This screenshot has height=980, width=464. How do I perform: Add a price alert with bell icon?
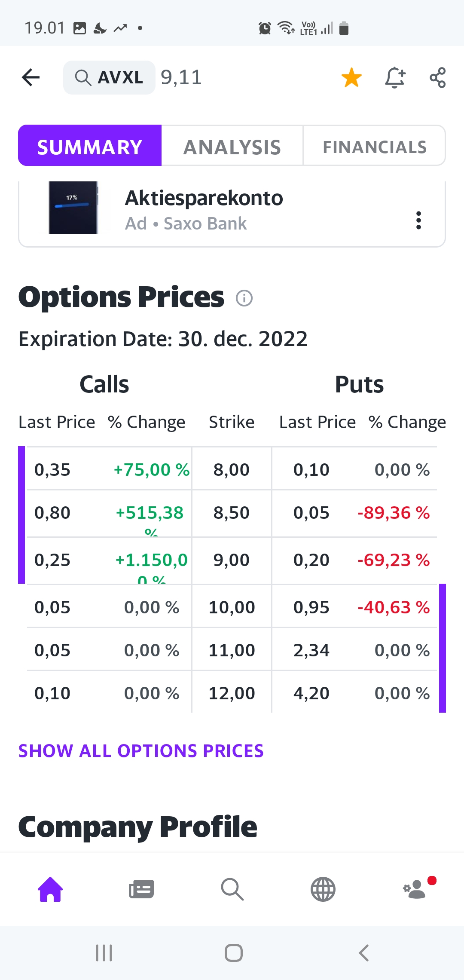pyautogui.click(x=395, y=78)
